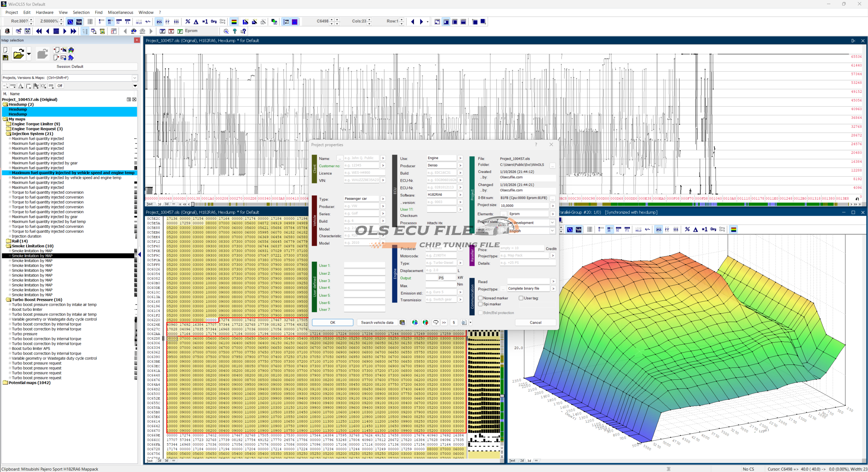This screenshot has width=868, height=472.
Task: Open the Miscellaneous menu
Action: [120, 12]
